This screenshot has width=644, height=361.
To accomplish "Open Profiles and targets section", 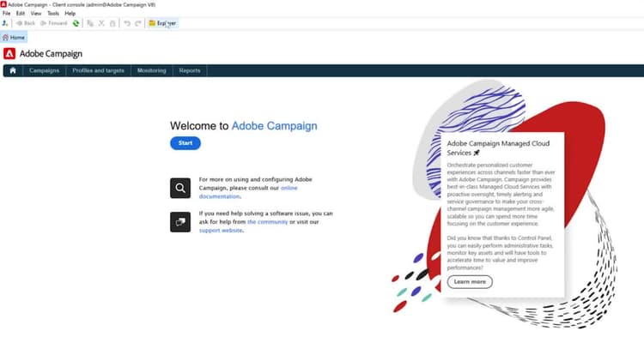I will (x=98, y=70).
